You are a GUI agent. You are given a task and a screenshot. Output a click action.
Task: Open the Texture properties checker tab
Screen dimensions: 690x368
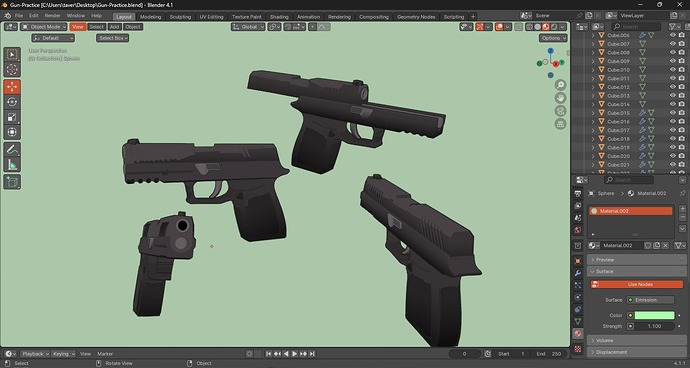(x=578, y=349)
